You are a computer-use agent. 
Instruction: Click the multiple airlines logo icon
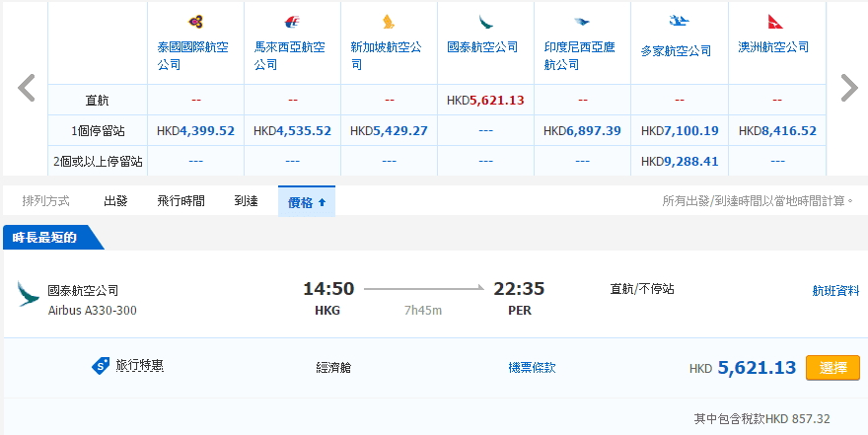pos(678,21)
